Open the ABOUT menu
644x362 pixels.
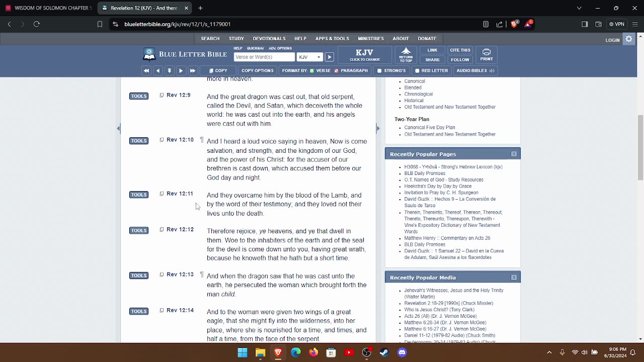400,39
